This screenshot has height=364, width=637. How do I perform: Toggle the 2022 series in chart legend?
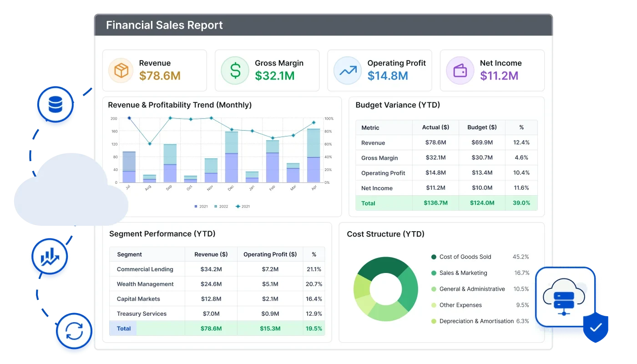tap(221, 207)
